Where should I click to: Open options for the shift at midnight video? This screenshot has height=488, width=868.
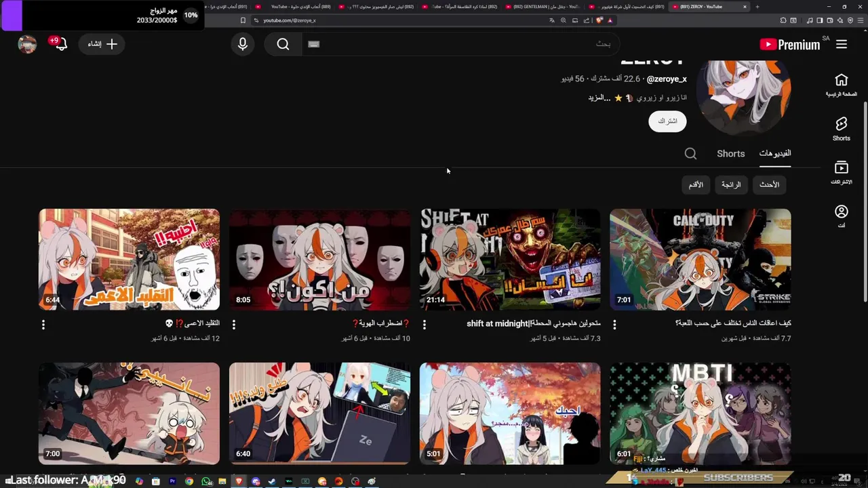tap(425, 325)
